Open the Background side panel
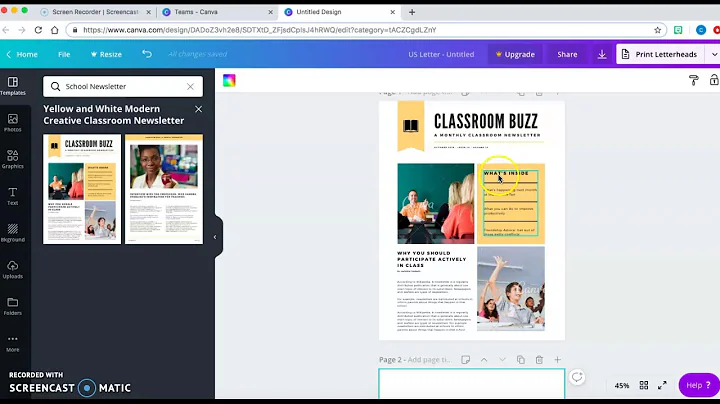Image resolution: width=720 pixels, height=404 pixels. click(x=13, y=233)
